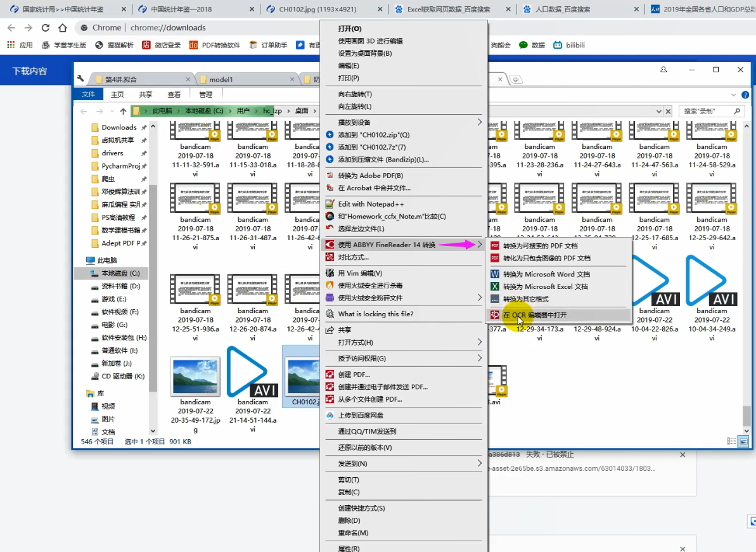Viewport: 756px width, 552px height.
Task: Click Chrome home icon
Action: coord(63,28)
